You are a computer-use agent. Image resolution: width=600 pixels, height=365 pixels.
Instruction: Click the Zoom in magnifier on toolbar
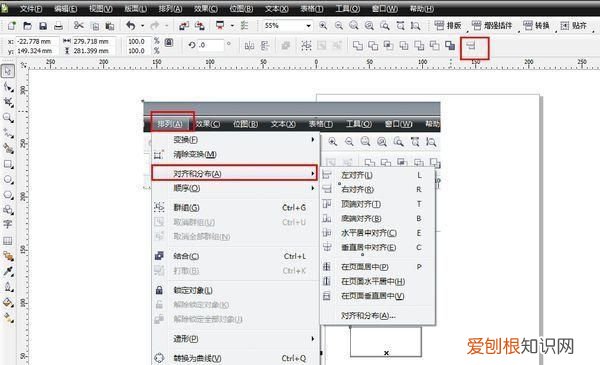coord(323,26)
